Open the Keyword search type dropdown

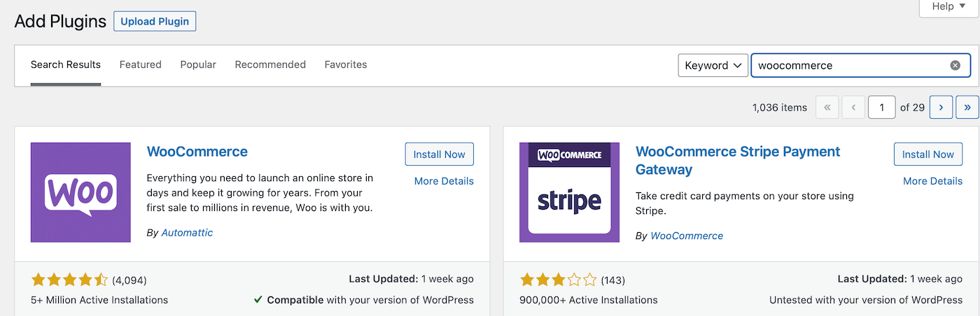point(713,65)
